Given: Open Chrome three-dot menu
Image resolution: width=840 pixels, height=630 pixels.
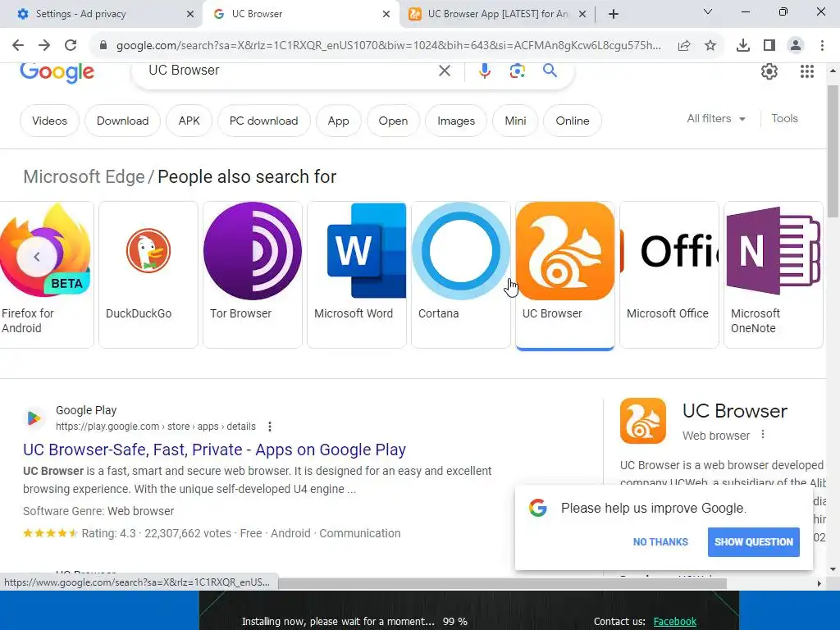Looking at the screenshot, I should pyautogui.click(x=822, y=46).
